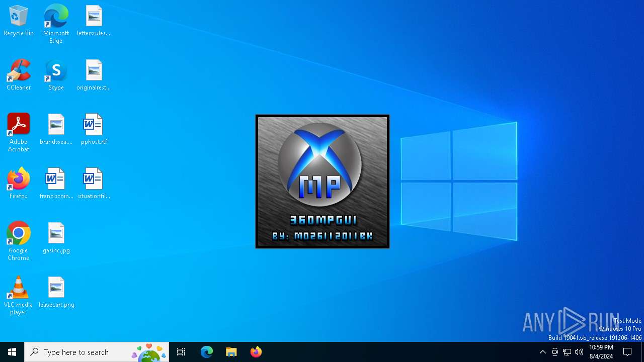Open the Recycle Bin desktop icon

point(19,21)
